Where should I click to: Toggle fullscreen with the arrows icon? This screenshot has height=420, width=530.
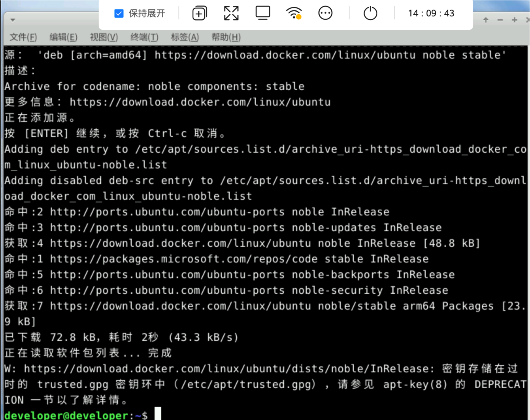tap(231, 14)
